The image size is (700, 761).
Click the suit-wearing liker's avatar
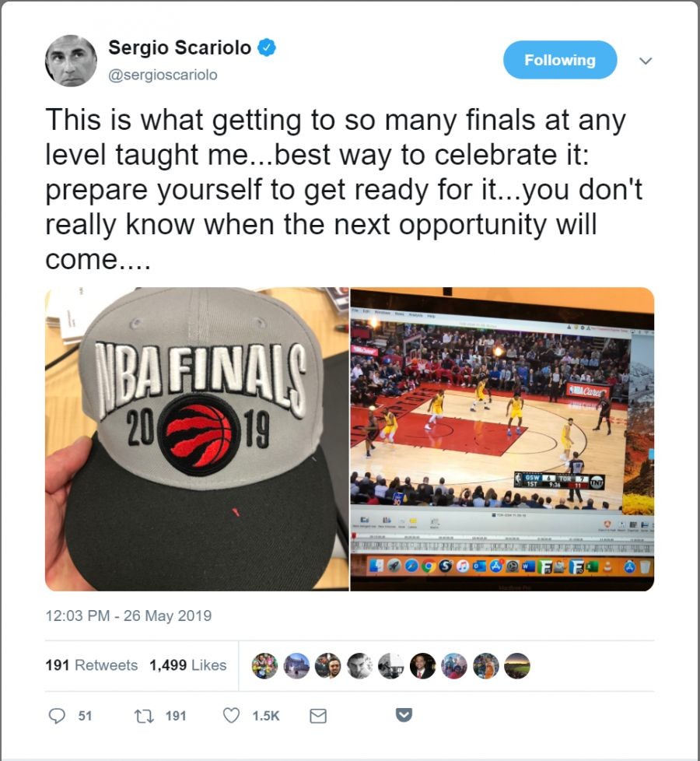[x=422, y=665]
